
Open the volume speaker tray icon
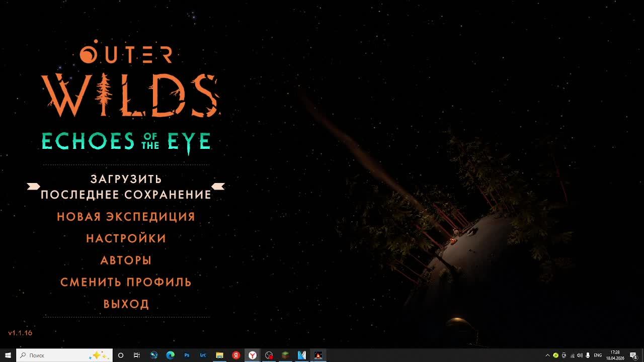580,355
